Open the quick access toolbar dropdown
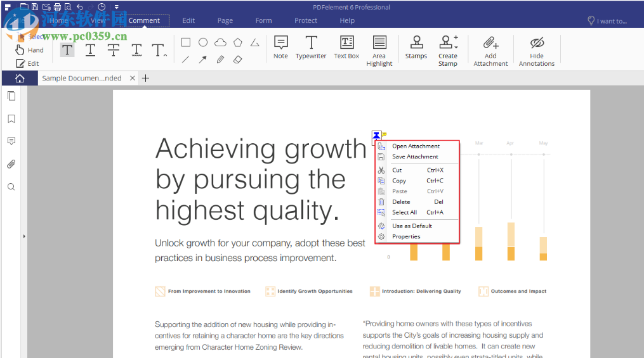 click(117, 7)
